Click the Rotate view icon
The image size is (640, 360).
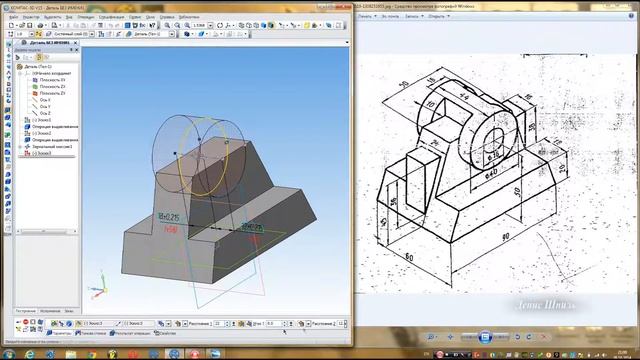click(x=220, y=25)
